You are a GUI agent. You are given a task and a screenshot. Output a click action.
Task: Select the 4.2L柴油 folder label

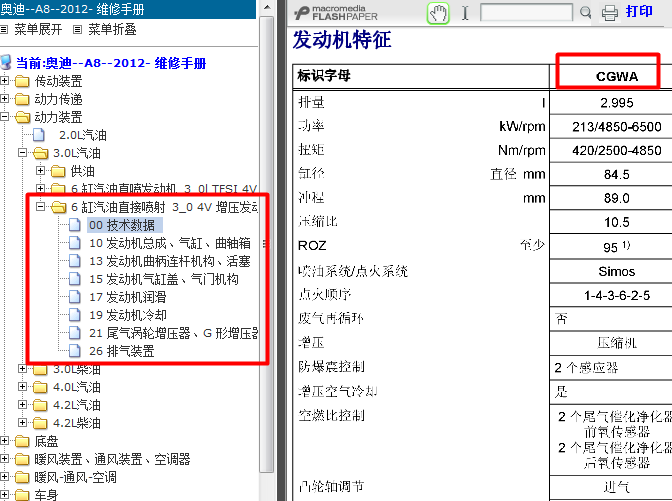point(77,423)
